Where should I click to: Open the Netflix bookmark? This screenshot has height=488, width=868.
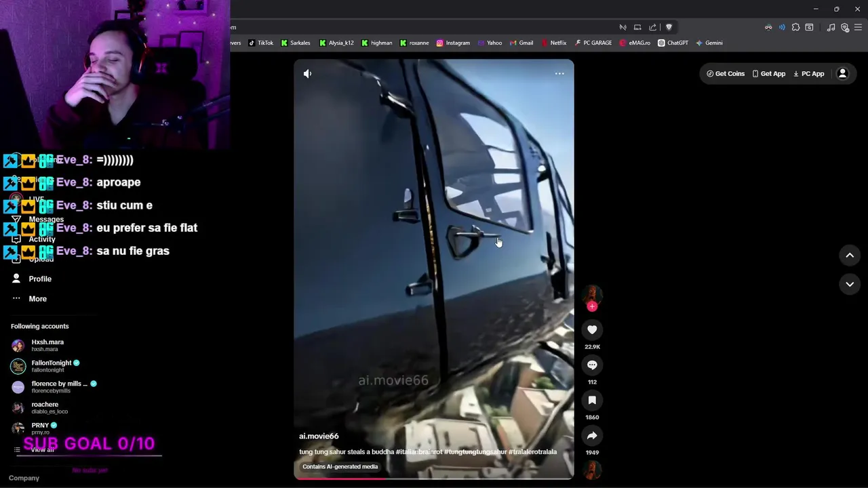click(x=553, y=43)
